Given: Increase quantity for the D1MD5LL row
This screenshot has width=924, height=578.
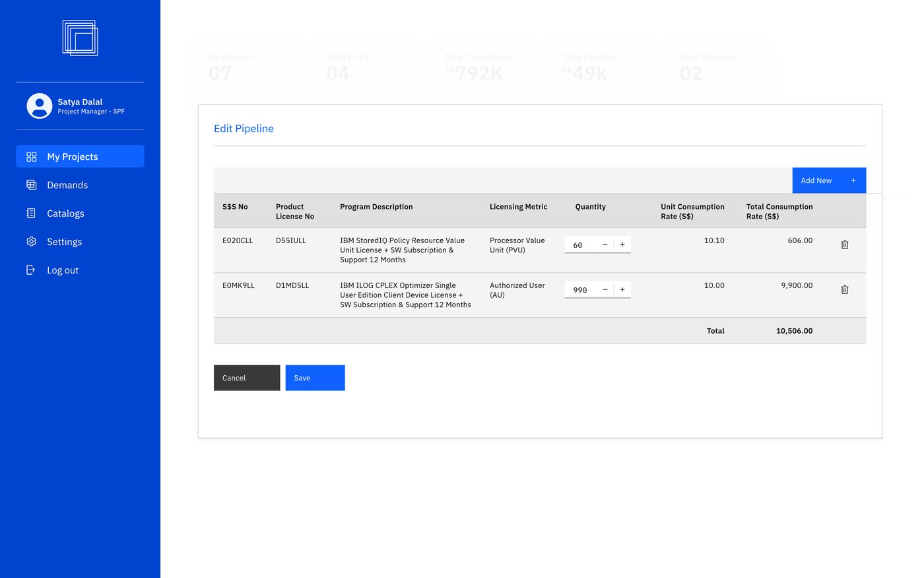Looking at the screenshot, I should point(622,289).
